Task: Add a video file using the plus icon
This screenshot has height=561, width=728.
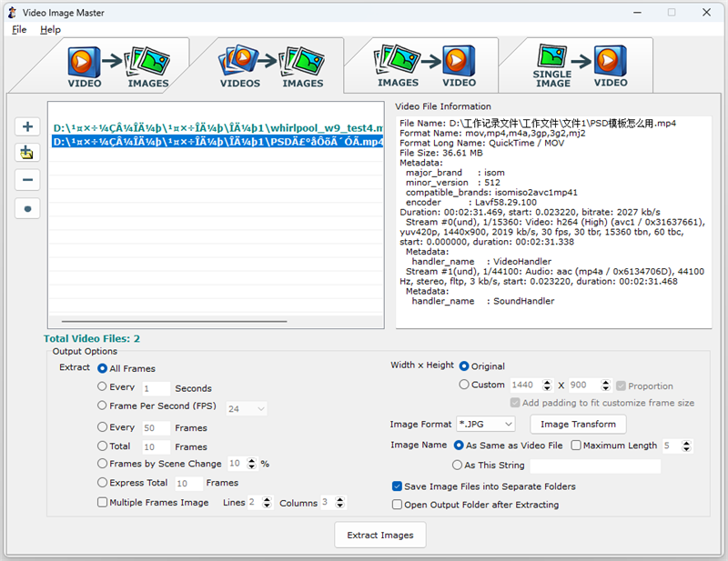Action: coord(27,126)
